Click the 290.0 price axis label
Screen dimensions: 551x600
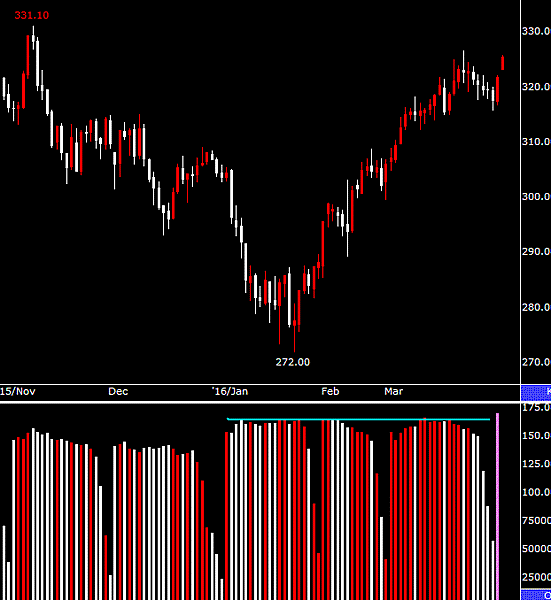pyautogui.click(x=536, y=251)
